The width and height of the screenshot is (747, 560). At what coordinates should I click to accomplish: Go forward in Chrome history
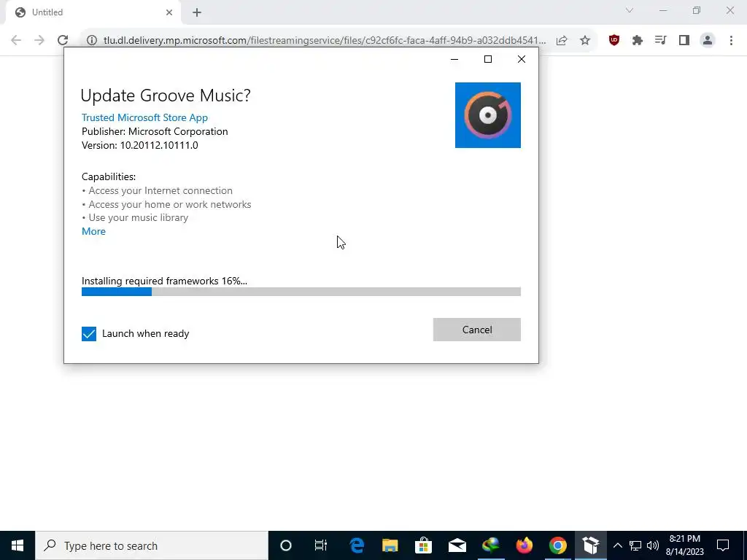39,40
